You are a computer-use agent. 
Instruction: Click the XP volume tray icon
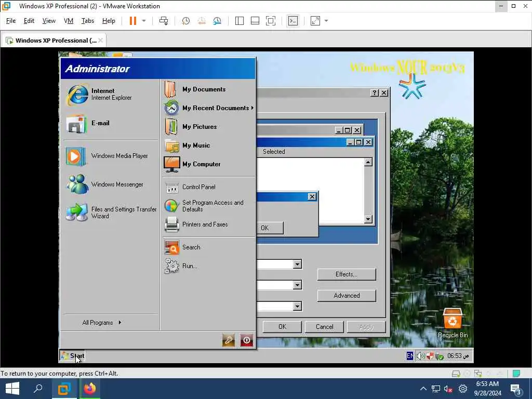tap(420, 356)
